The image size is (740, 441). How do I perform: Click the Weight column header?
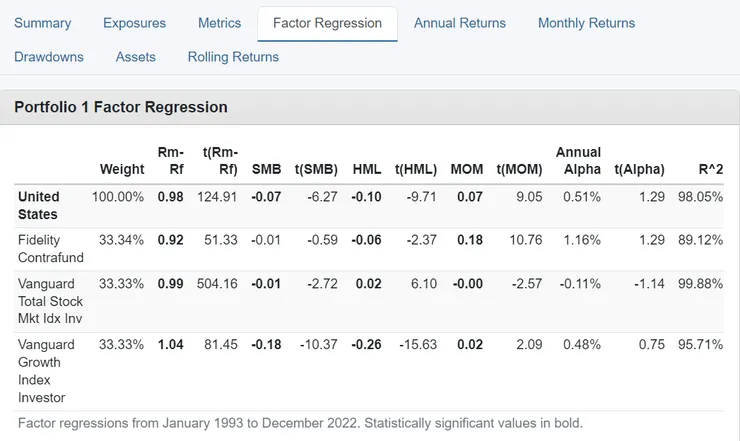coord(122,169)
